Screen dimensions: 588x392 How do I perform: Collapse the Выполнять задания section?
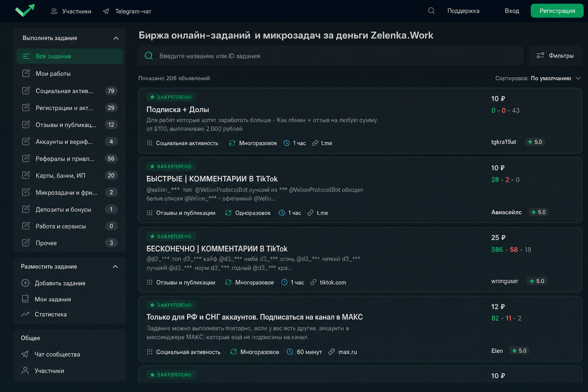pyautogui.click(x=116, y=38)
